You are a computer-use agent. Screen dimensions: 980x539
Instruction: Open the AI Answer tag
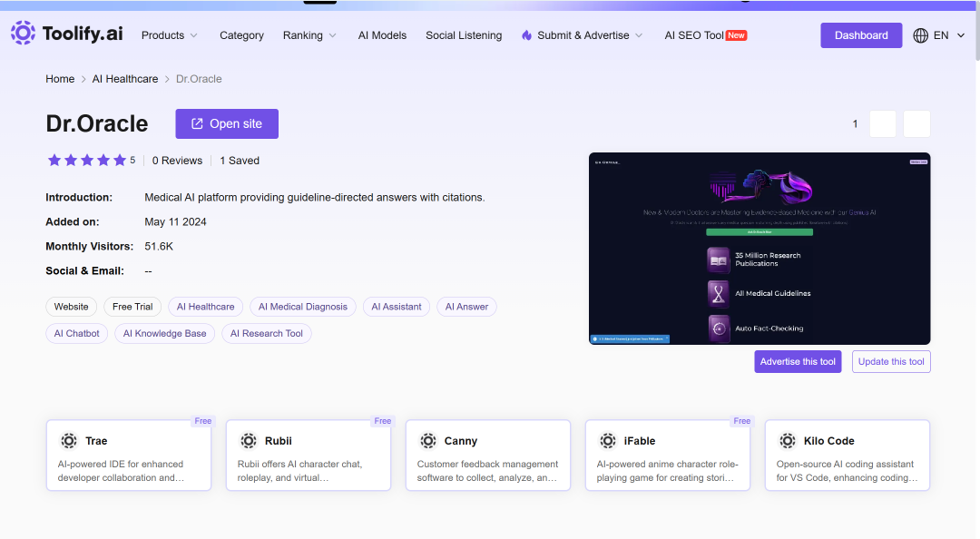(467, 307)
